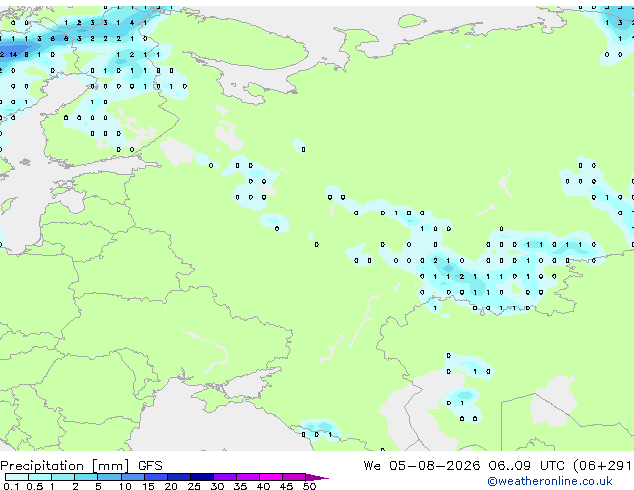Screen dimensions: 634x490
Task: Click the '25' legend label
Action: pyautogui.click(x=194, y=486)
